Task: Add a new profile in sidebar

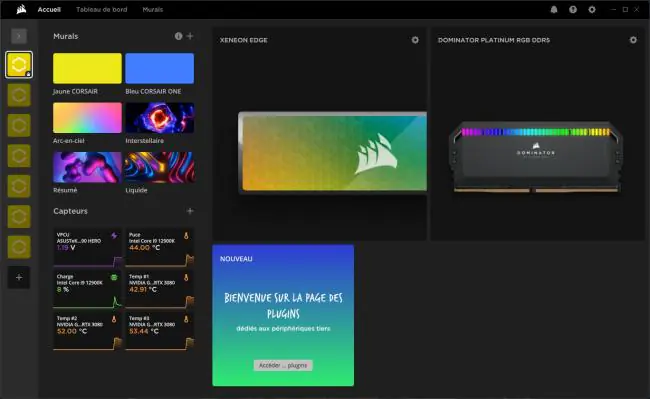Action: pos(19,277)
